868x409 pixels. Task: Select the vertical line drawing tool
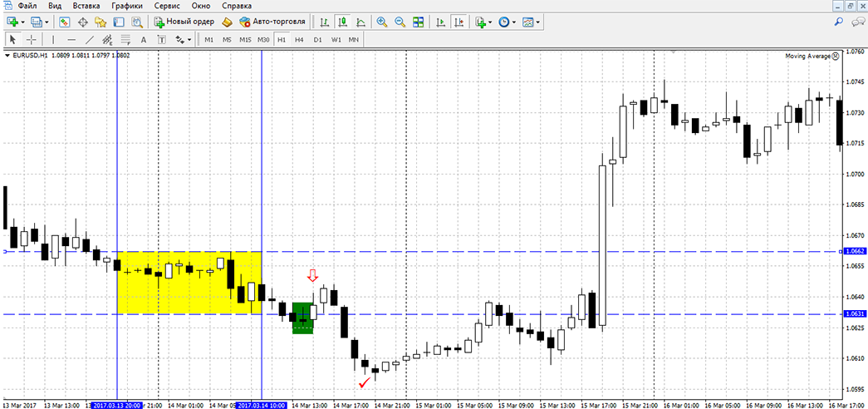53,39
